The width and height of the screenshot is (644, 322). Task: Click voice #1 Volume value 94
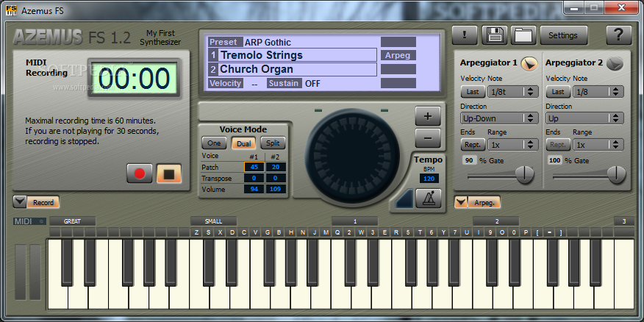[x=254, y=189]
